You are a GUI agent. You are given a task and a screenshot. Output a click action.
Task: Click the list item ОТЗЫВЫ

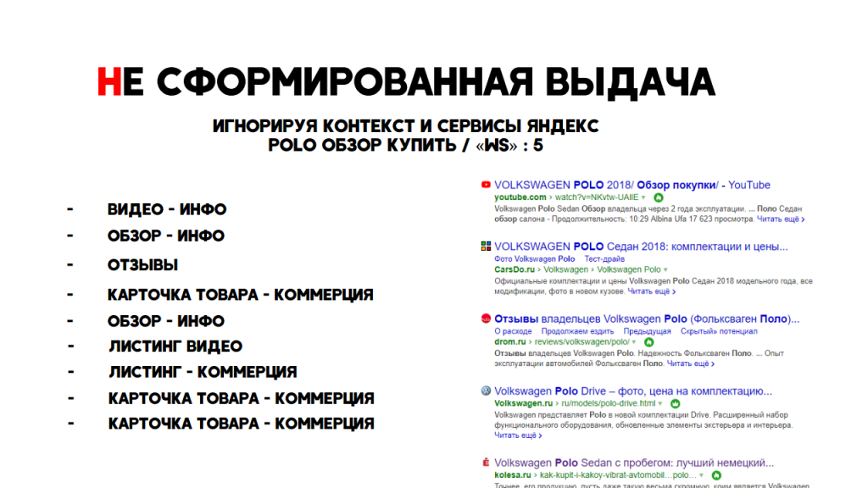point(142,265)
